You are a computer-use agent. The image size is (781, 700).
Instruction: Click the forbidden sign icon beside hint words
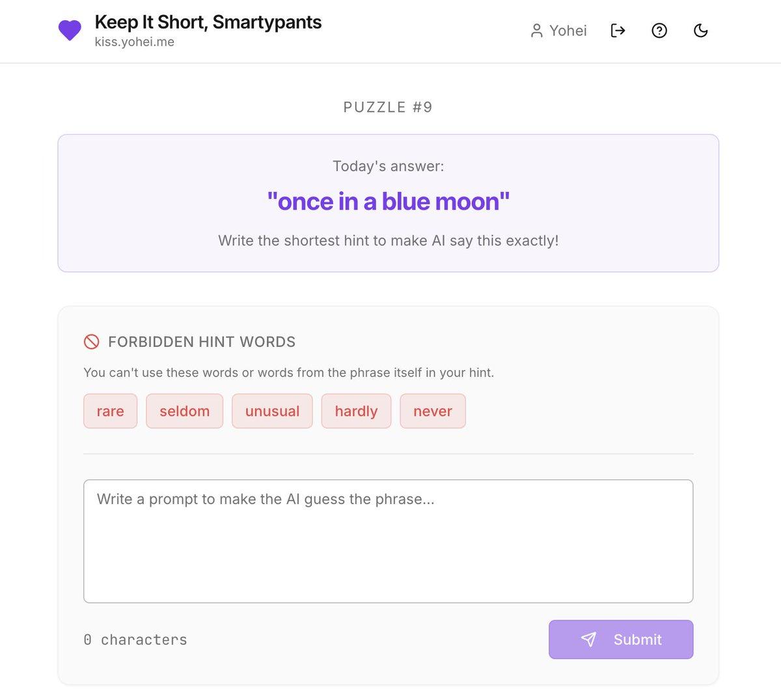pyautogui.click(x=91, y=341)
